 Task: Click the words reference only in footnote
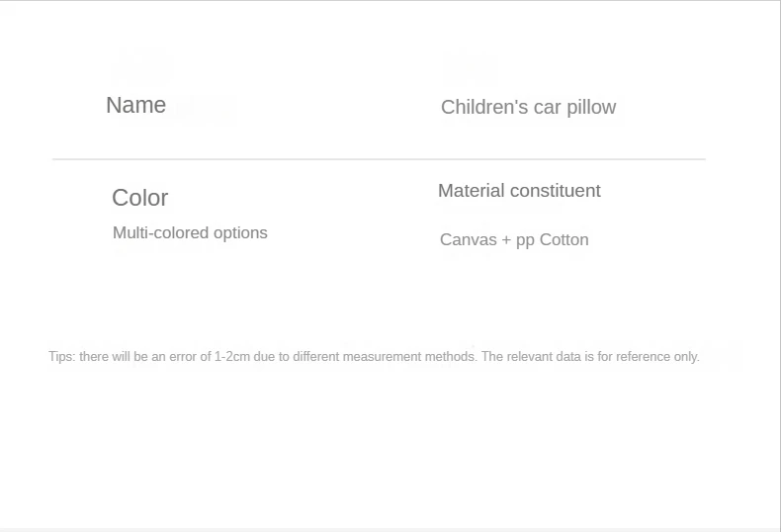pyautogui.click(x=657, y=357)
